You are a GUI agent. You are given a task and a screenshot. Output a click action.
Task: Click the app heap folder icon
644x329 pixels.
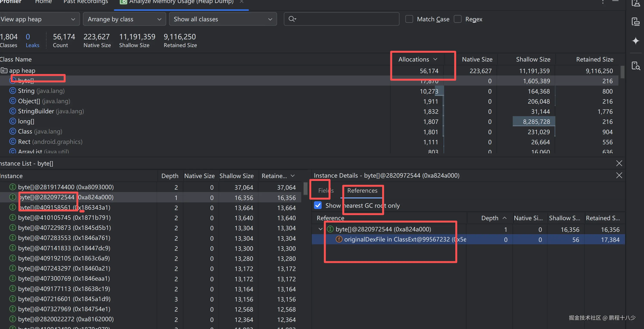point(4,71)
